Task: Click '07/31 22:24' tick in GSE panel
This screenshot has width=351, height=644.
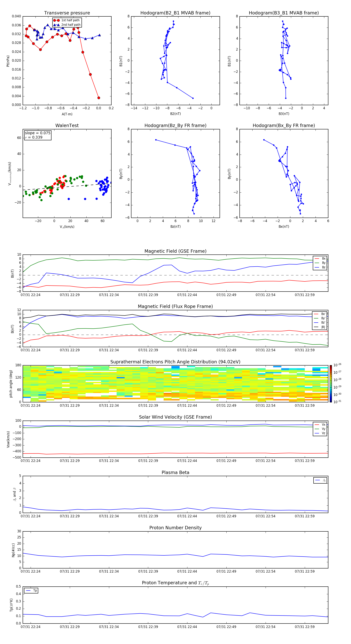Action: click(30, 295)
